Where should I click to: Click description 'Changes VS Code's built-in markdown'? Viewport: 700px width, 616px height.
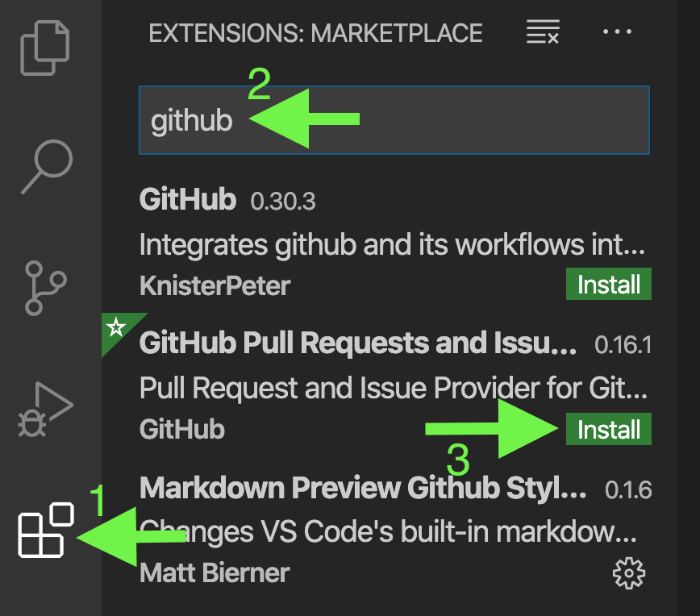(388, 531)
